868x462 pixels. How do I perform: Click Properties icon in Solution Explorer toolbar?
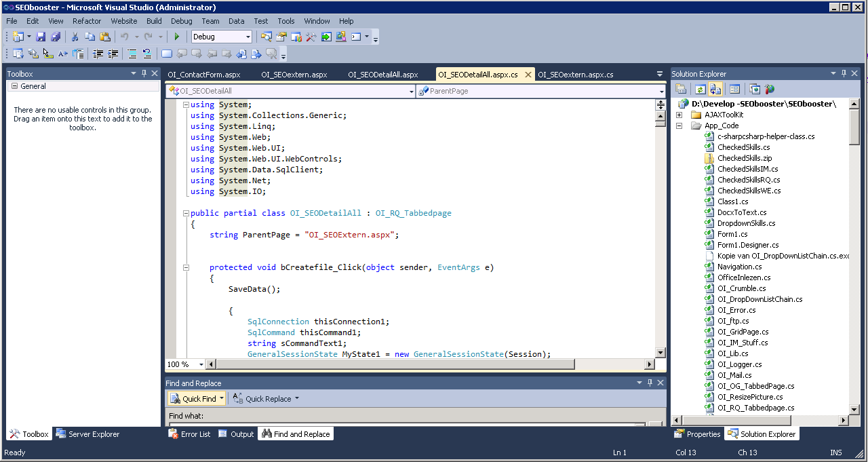click(682, 89)
